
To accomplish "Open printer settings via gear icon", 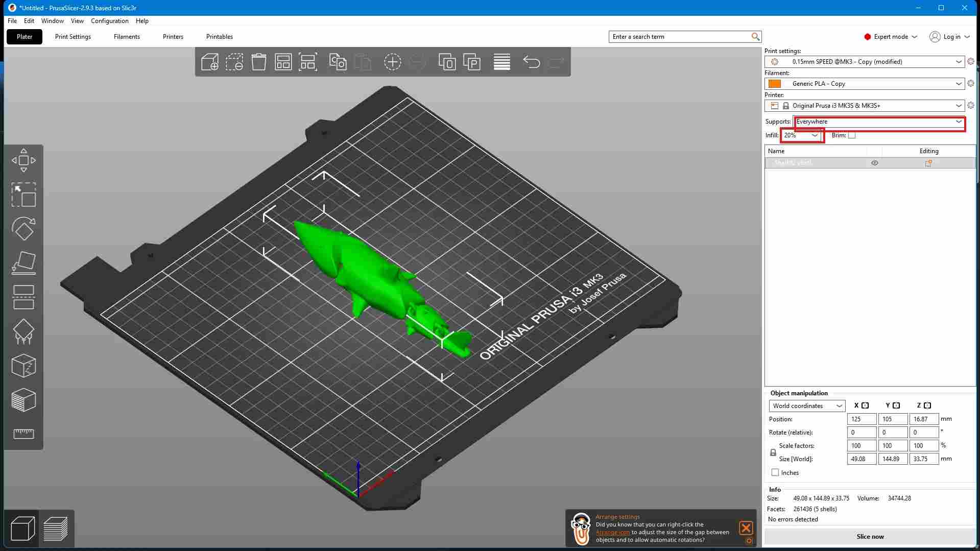I will click(971, 105).
